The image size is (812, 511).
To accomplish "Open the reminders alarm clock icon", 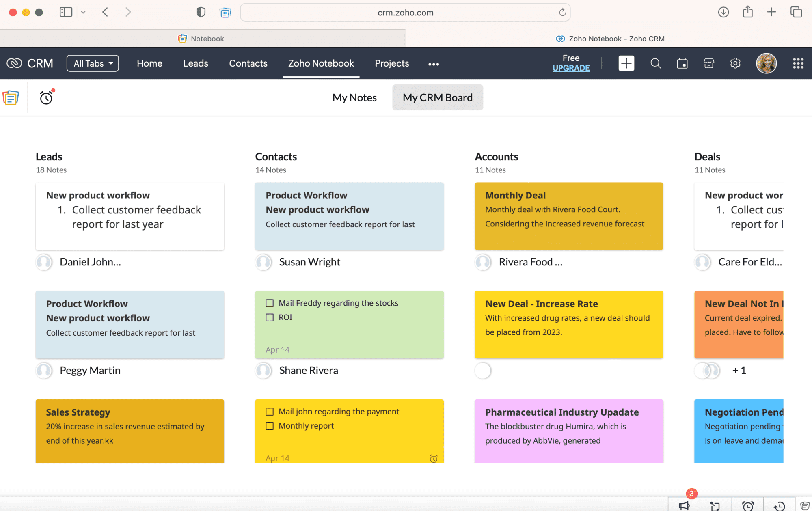I will 46,97.
